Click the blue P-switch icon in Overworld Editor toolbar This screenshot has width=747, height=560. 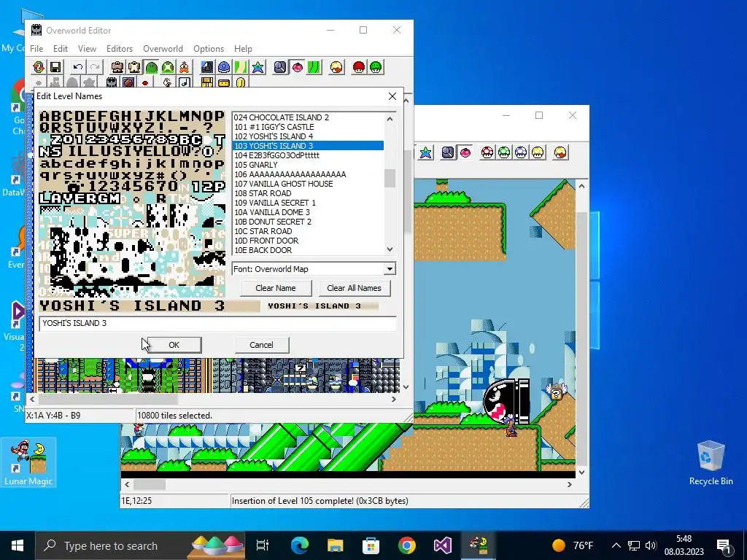224,67
